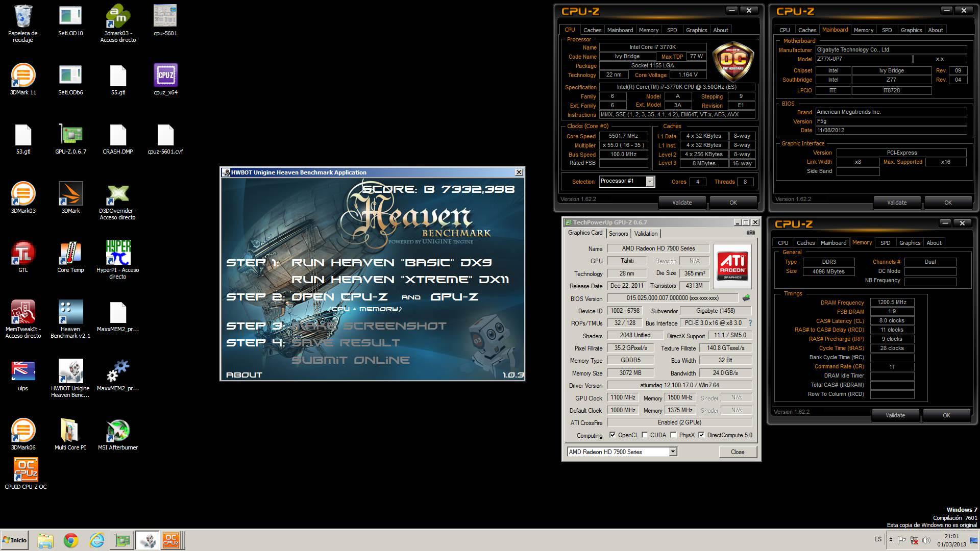
Task: Open About tab in Memory CPU-Z window
Action: pos(934,243)
